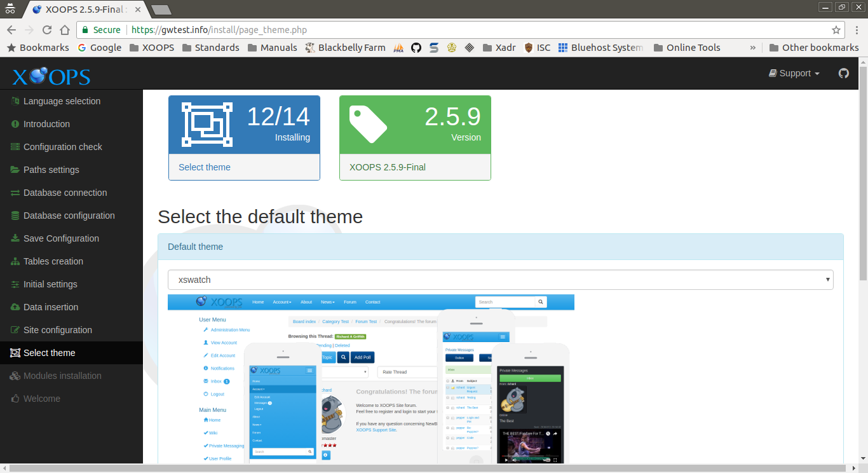Viewport: 868px width, 473px height.
Task: Click the Welcome thumbs-up icon
Action: tap(14, 399)
